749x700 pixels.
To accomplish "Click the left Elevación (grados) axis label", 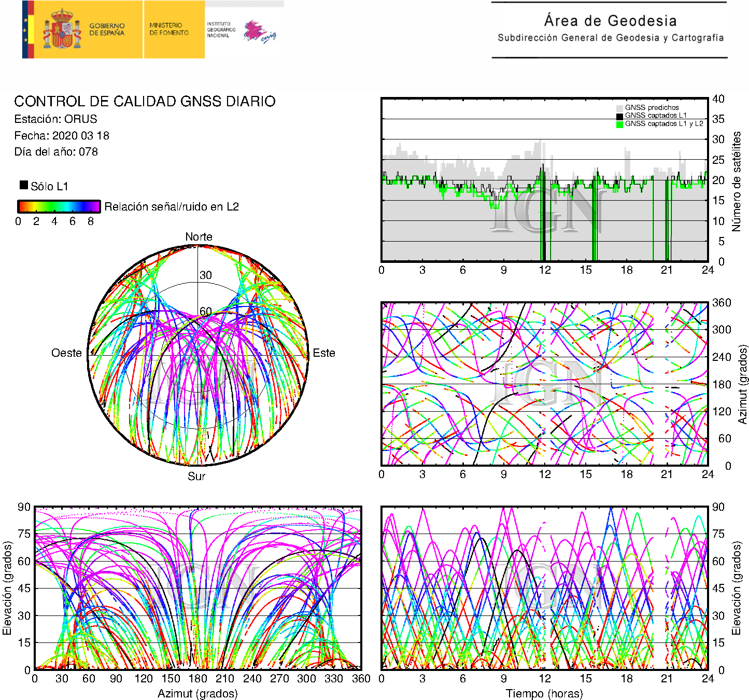I will (7, 588).
